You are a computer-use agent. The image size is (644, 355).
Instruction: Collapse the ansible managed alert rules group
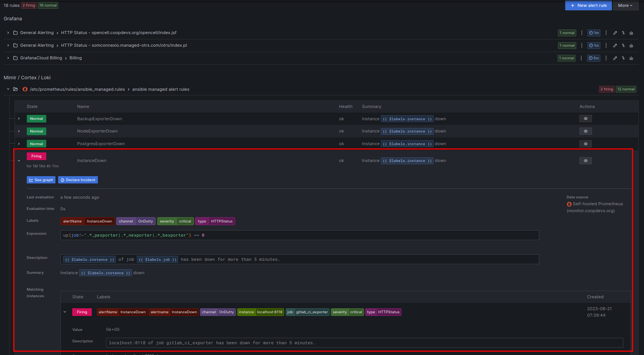8,89
